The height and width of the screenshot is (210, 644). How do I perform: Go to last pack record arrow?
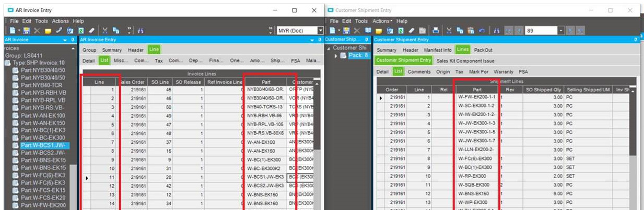tap(580, 31)
